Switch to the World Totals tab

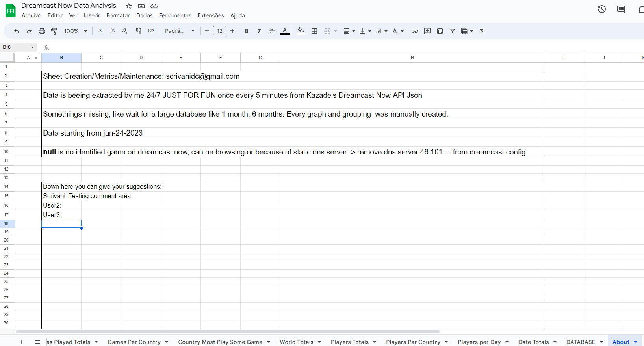click(297, 342)
